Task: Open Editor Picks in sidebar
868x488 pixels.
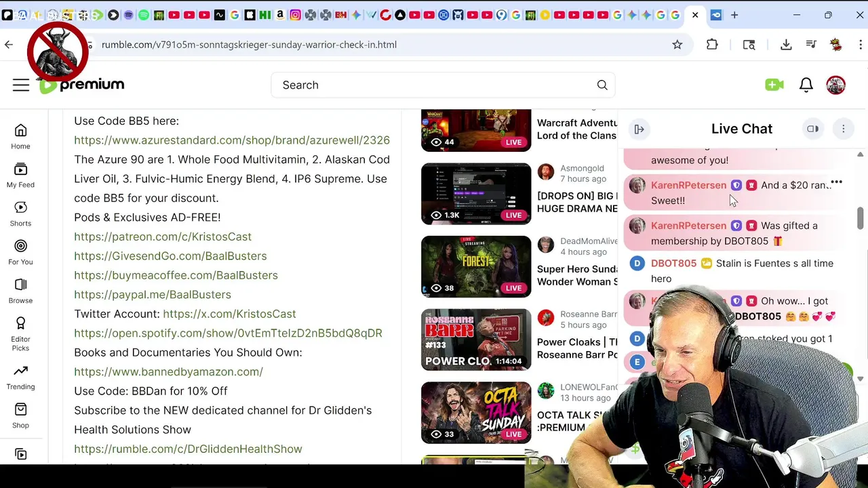Action: click(x=20, y=333)
